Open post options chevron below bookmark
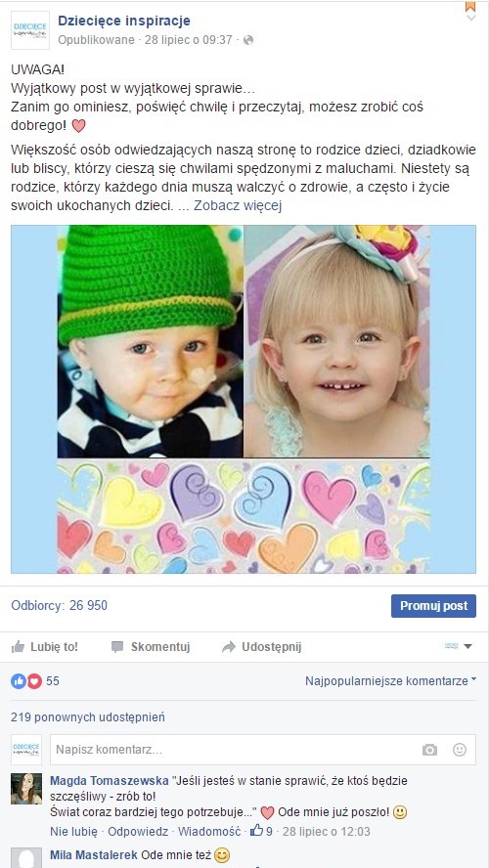 (470, 18)
